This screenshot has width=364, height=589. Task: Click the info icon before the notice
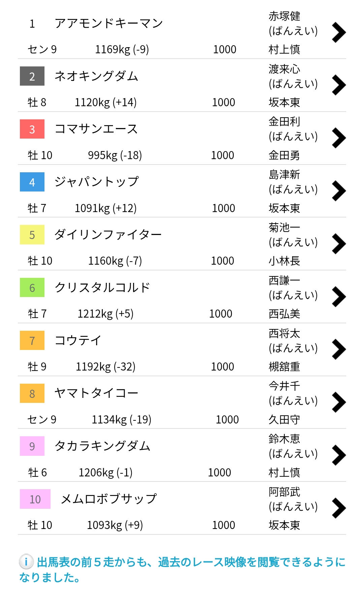click(x=26, y=562)
